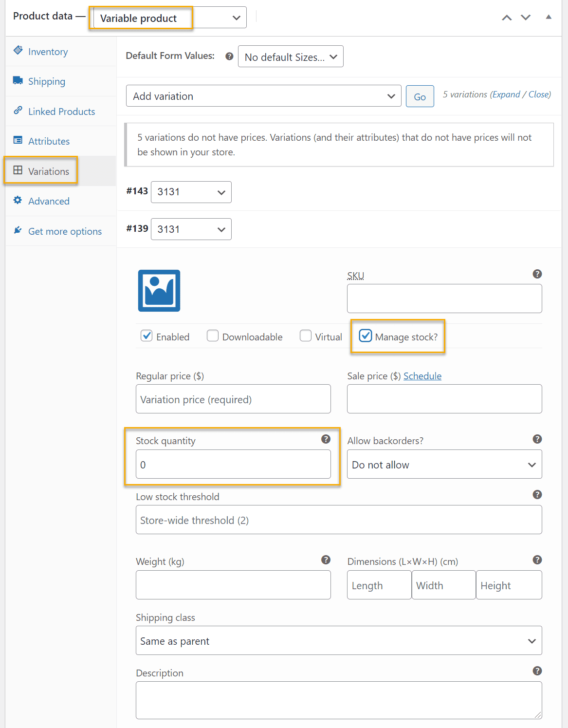Open the Sale price Schedule link
The height and width of the screenshot is (728, 568).
pyautogui.click(x=422, y=376)
